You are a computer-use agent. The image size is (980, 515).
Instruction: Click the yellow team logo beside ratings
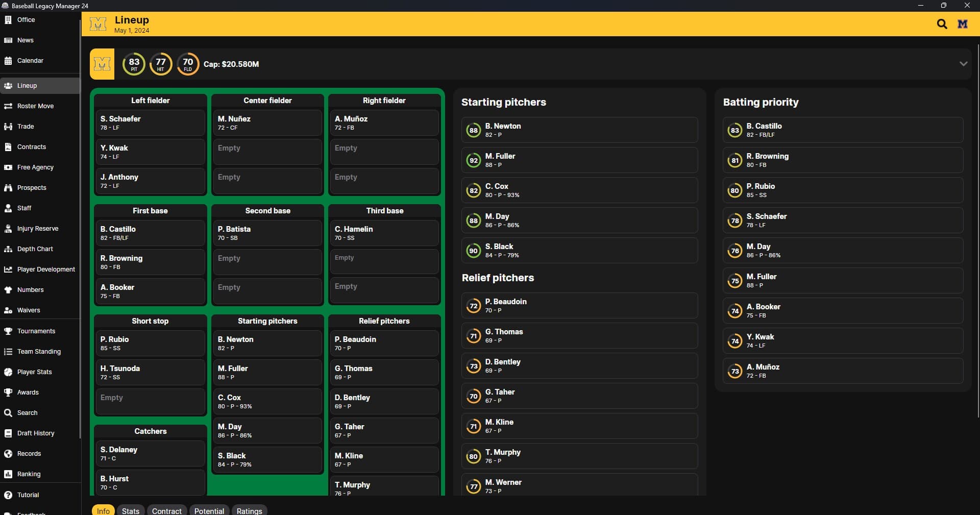pyautogui.click(x=102, y=64)
